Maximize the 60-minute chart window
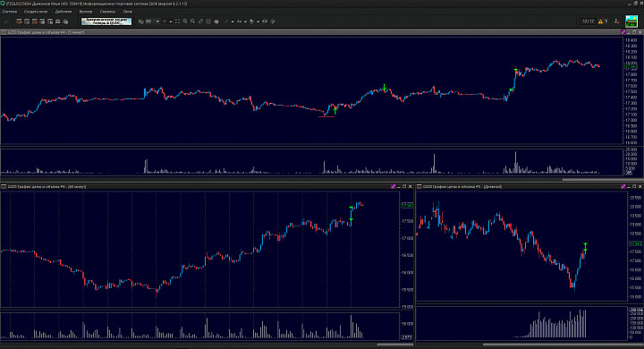 point(404,187)
